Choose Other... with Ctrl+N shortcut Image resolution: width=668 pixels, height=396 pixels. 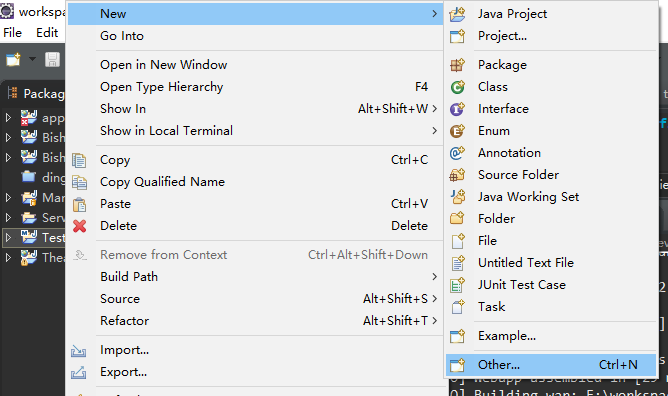pyautogui.click(x=551, y=365)
